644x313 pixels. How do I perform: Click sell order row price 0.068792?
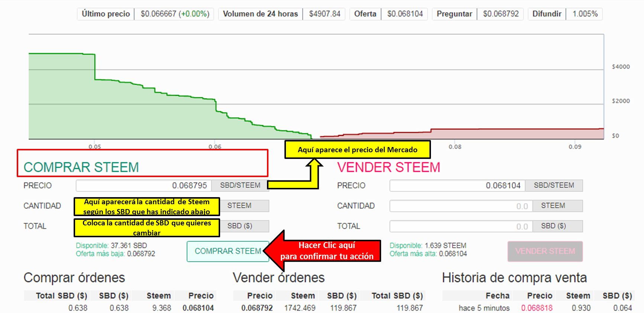pyautogui.click(x=257, y=308)
